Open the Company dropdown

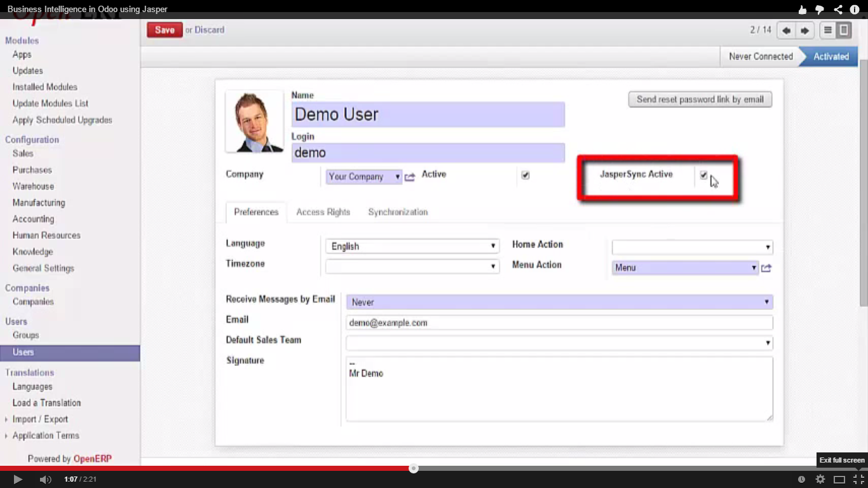click(x=364, y=177)
